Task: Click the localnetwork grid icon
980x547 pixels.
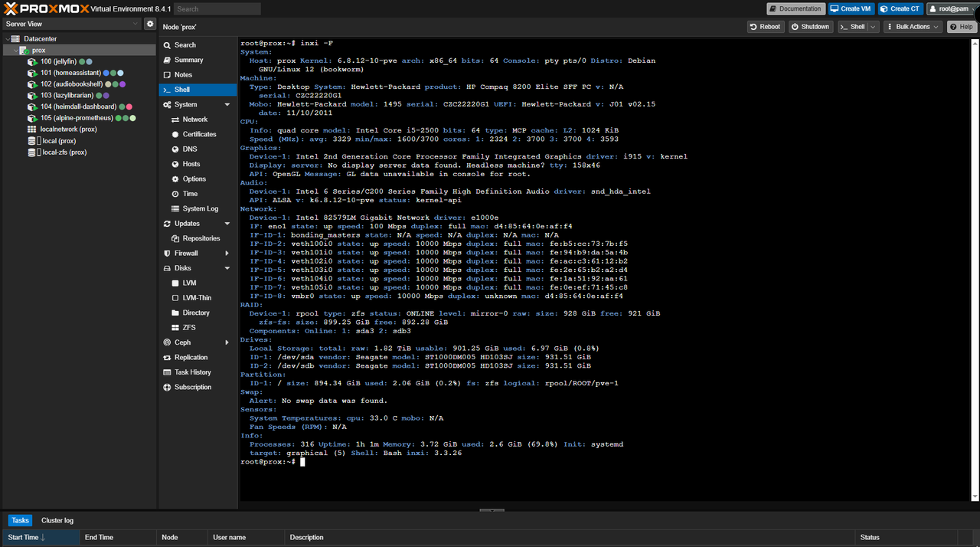Action: click(32, 129)
